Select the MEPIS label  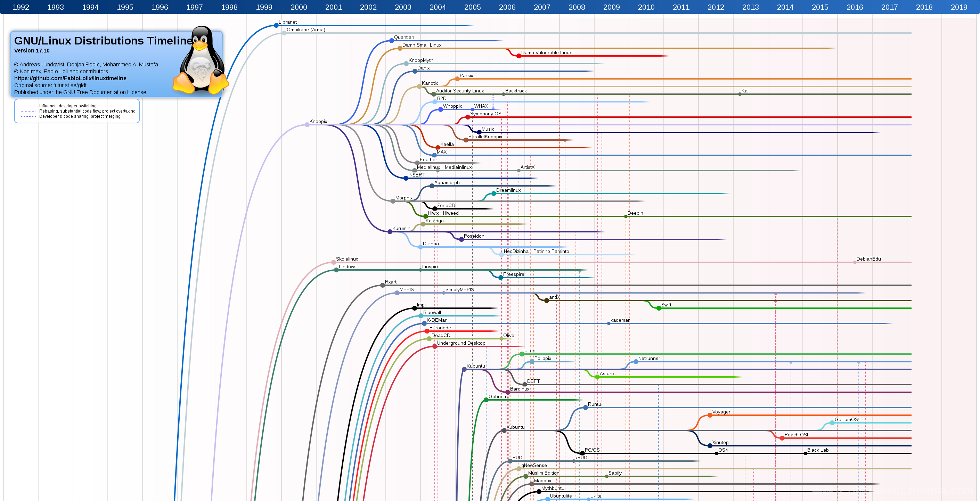(406, 290)
